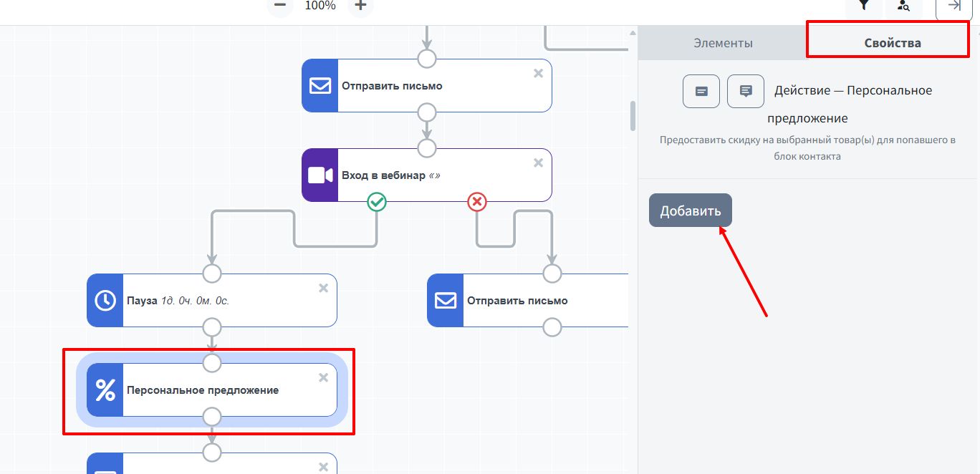Click output connector below Пауза block
980x474 pixels.
pyautogui.click(x=212, y=327)
